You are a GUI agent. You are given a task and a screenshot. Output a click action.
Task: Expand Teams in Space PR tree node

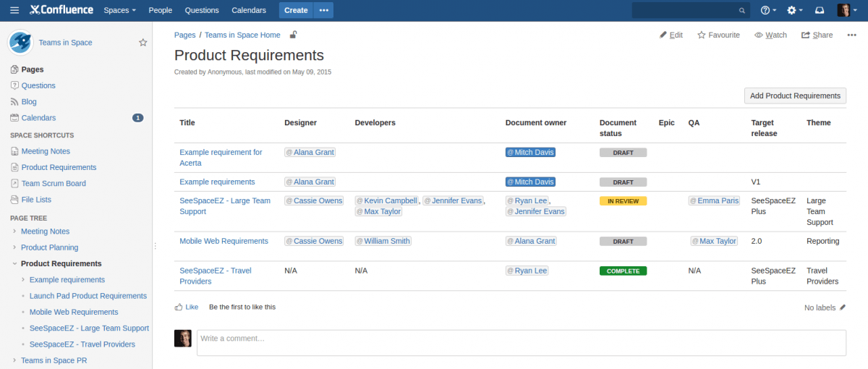click(x=14, y=360)
